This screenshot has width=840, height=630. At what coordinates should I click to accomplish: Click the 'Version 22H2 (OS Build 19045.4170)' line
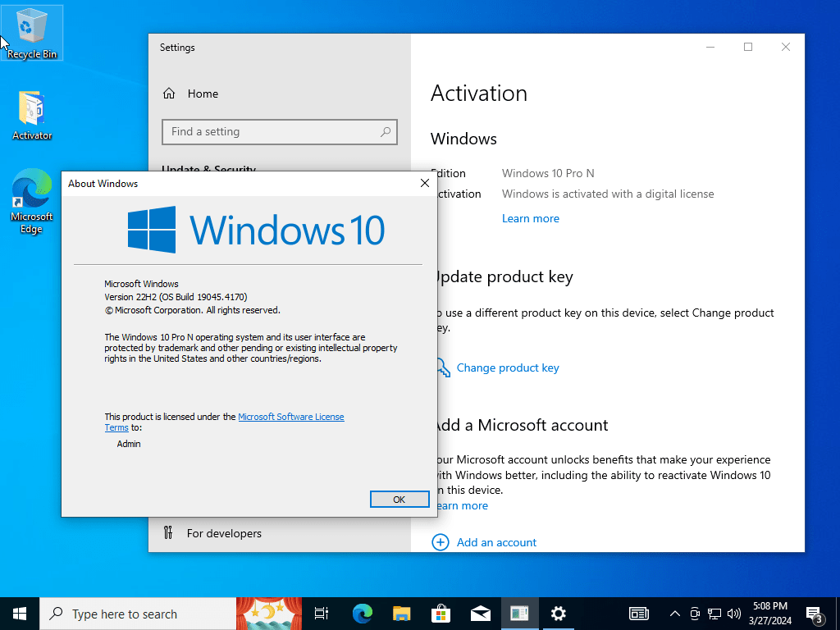pyautogui.click(x=176, y=297)
